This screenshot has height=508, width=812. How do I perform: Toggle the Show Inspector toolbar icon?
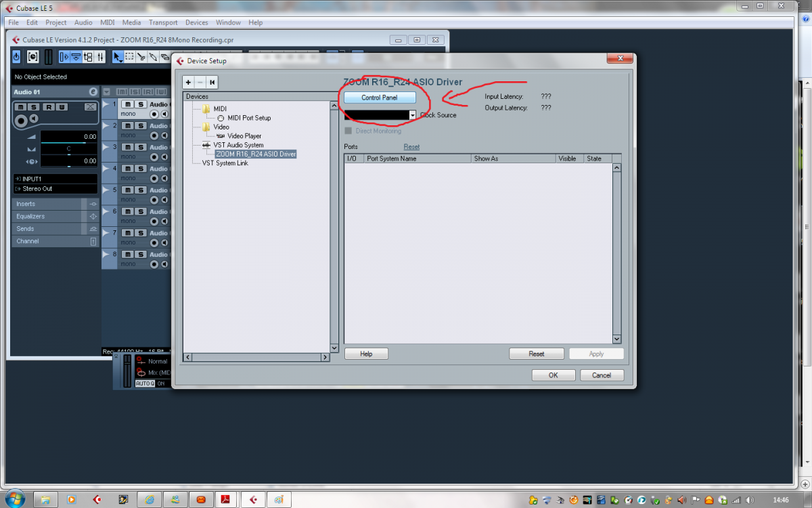[64, 57]
